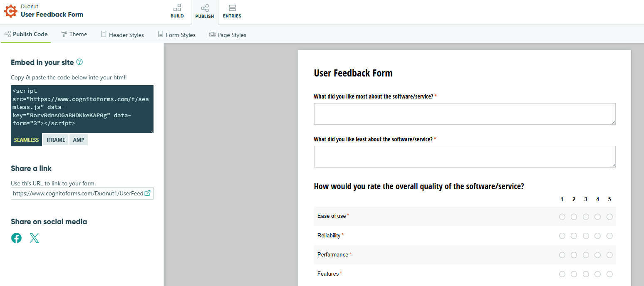644x286 pixels.
Task: Share the form on X (Twitter)
Action: (34, 238)
